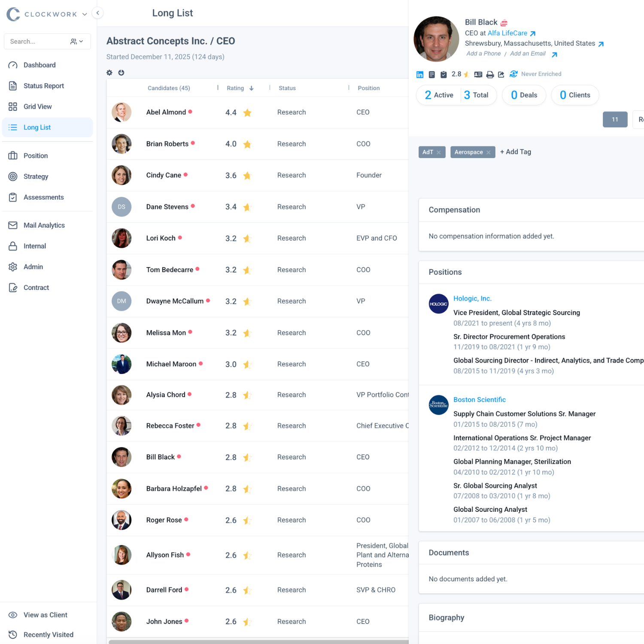The image size is (644, 644).
Task: Toggle the star rating next to Abel Almond
Action: pyautogui.click(x=247, y=112)
